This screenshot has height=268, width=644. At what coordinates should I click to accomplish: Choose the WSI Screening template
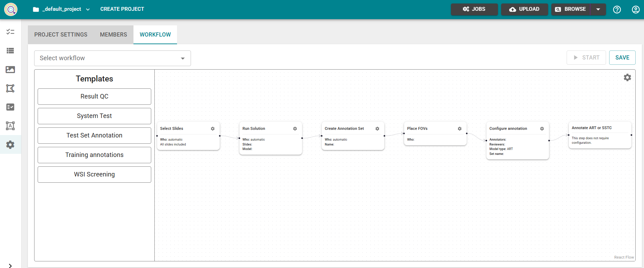point(94,174)
